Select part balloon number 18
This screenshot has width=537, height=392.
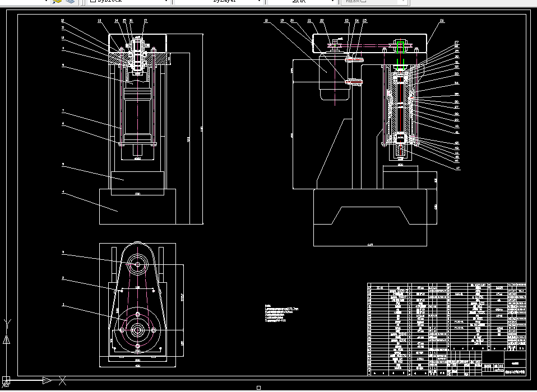[266, 21]
